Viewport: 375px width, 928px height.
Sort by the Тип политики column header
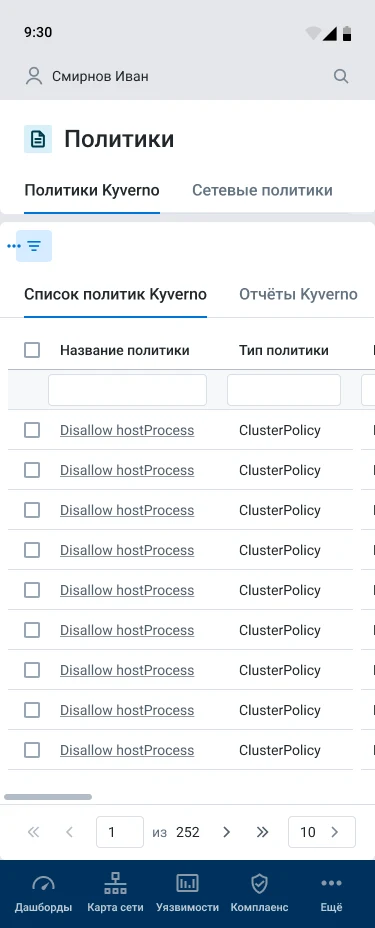pyautogui.click(x=284, y=350)
